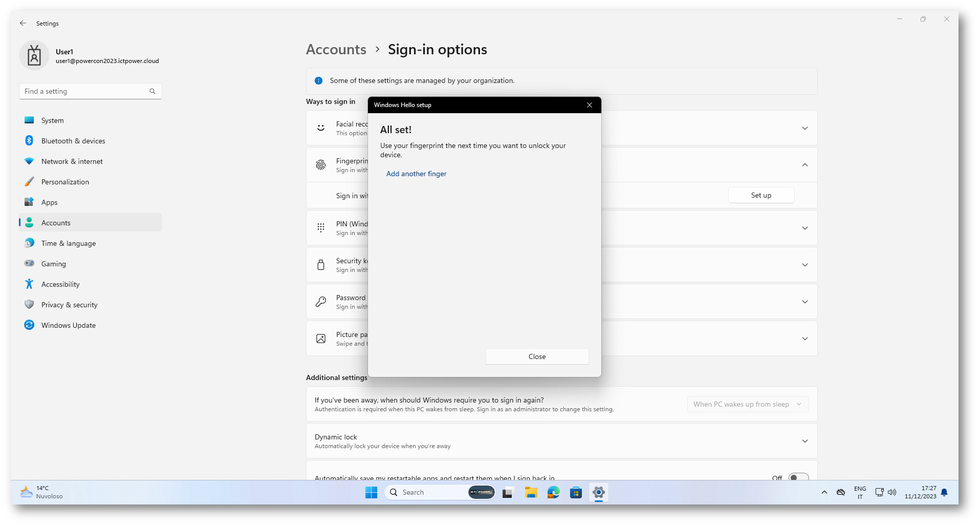This screenshot has width=980, height=526.
Task: Click the Facial recognition smiley icon
Action: [x=321, y=128]
